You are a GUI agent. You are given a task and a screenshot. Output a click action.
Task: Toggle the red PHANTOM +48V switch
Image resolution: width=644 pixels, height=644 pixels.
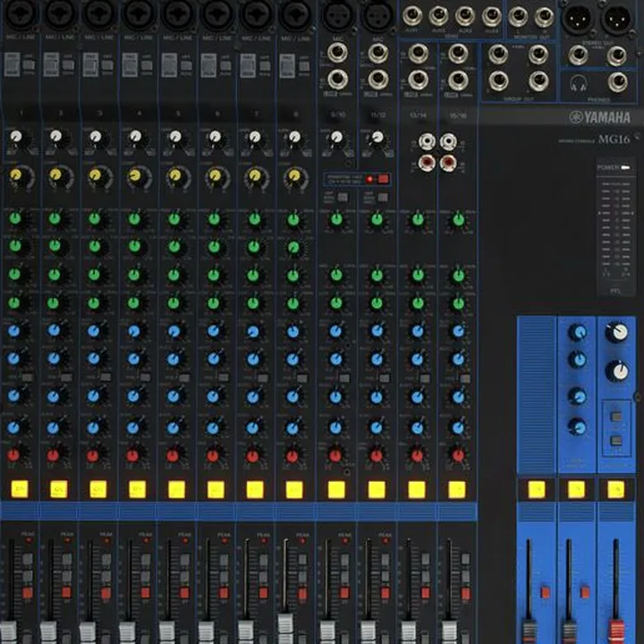pos(383,179)
